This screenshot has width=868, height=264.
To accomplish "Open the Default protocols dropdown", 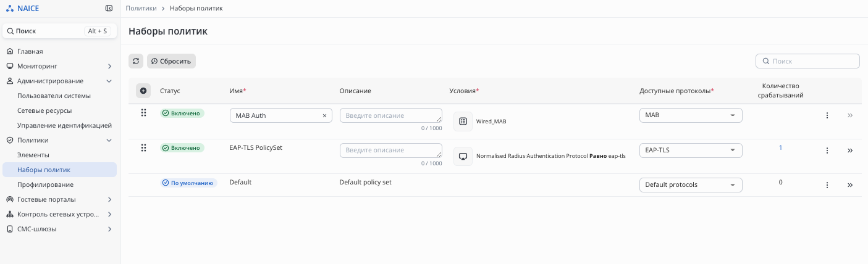I will 690,185.
